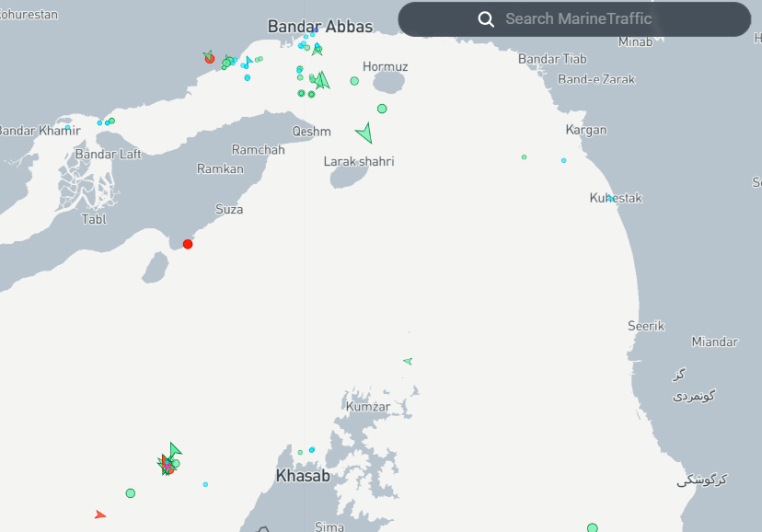Select small green vessel arrow near Kumzar
Image resolution: width=762 pixels, height=532 pixels.
[x=408, y=361]
